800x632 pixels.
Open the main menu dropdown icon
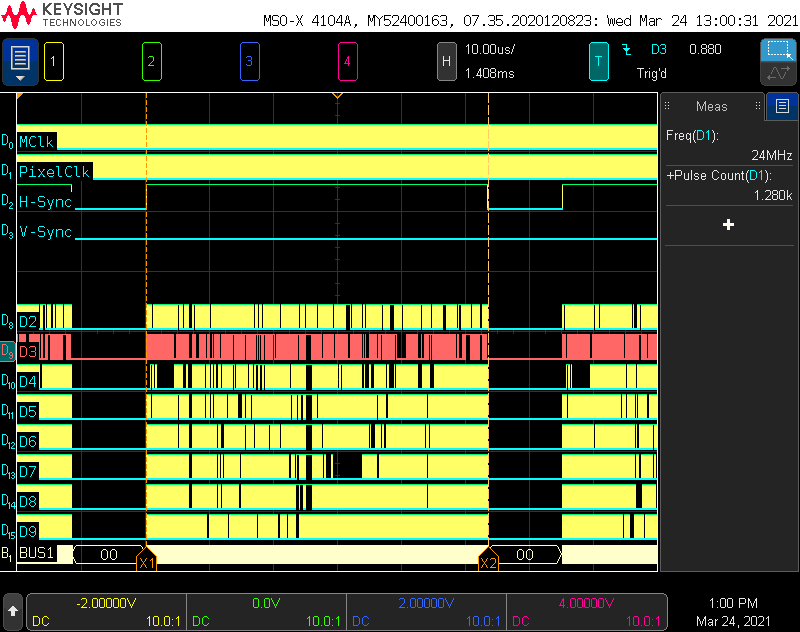point(20,62)
